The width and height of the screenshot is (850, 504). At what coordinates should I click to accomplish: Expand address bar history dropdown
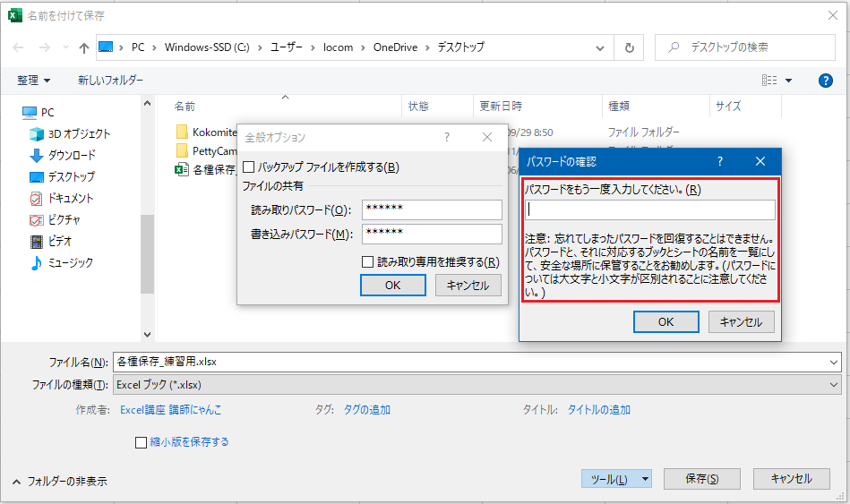(600, 47)
